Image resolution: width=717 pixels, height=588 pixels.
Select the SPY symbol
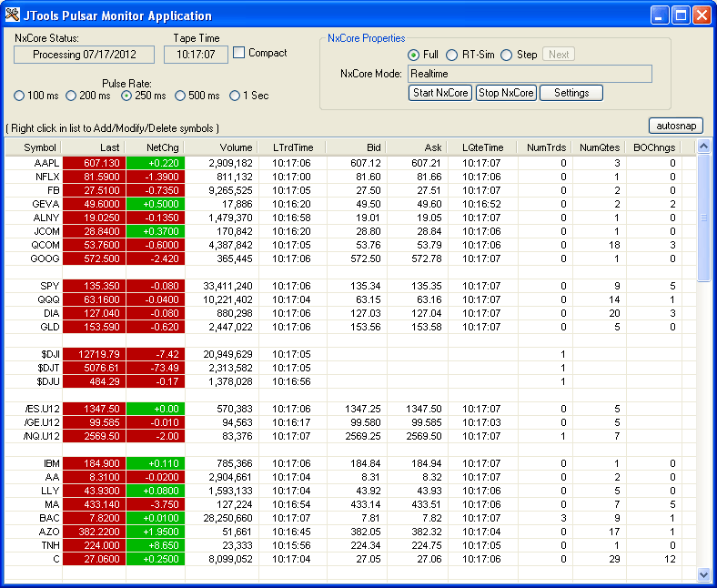[x=49, y=286]
